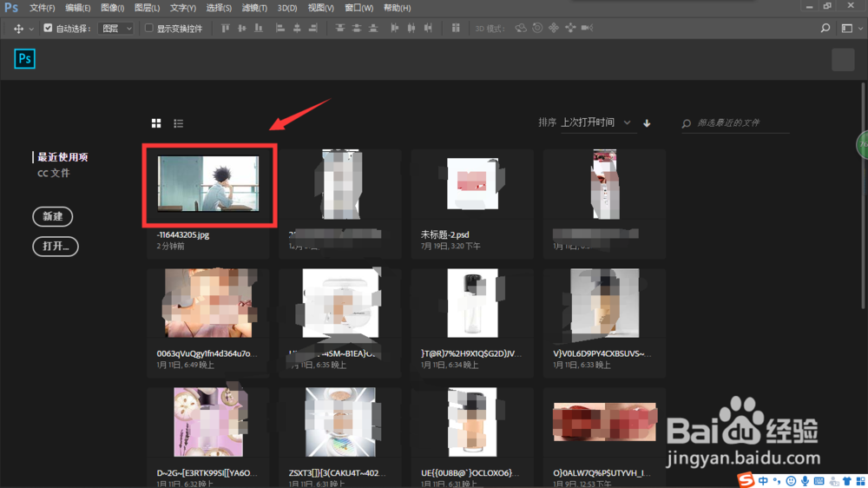Select 最近使用项 sidebar item
The width and height of the screenshot is (868, 488).
(62, 157)
